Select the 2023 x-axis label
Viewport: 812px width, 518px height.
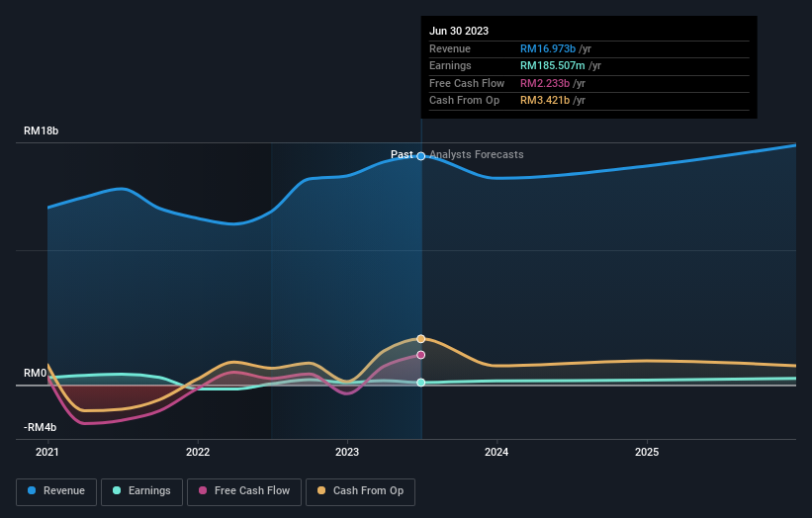(347, 453)
